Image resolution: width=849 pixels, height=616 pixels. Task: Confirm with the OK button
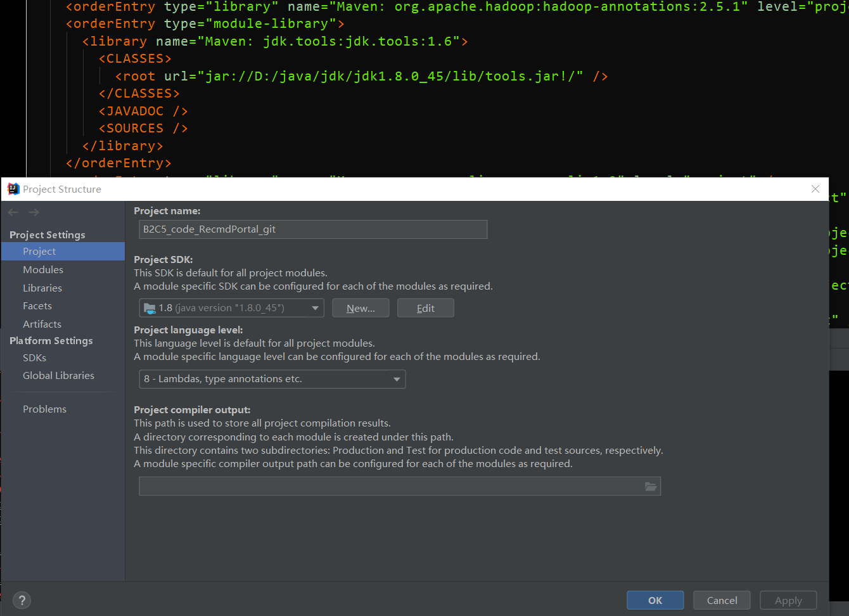pyautogui.click(x=655, y=600)
